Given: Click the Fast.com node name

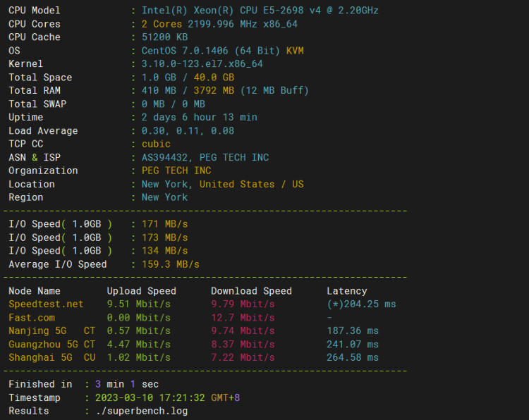Looking at the screenshot, I should pos(32,318).
